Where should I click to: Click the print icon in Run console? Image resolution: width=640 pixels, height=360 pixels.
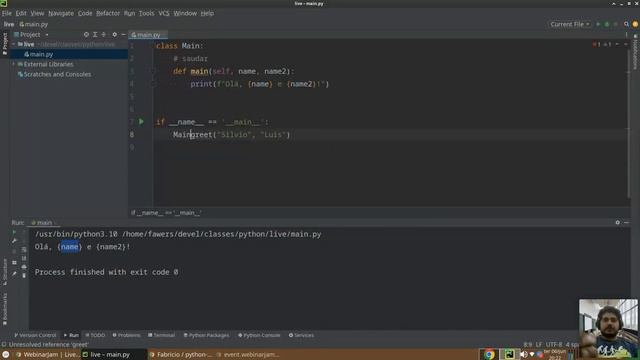(x=24, y=267)
